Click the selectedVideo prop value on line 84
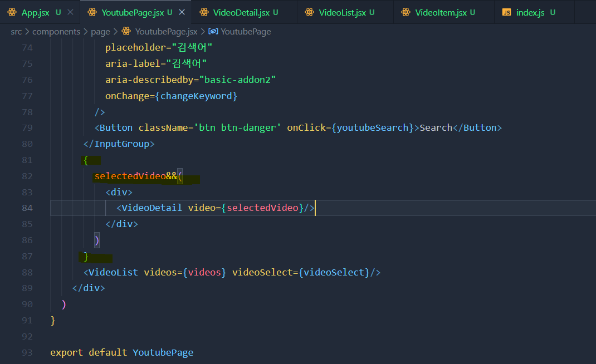This screenshot has width=596, height=364. [x=262, y=208]
